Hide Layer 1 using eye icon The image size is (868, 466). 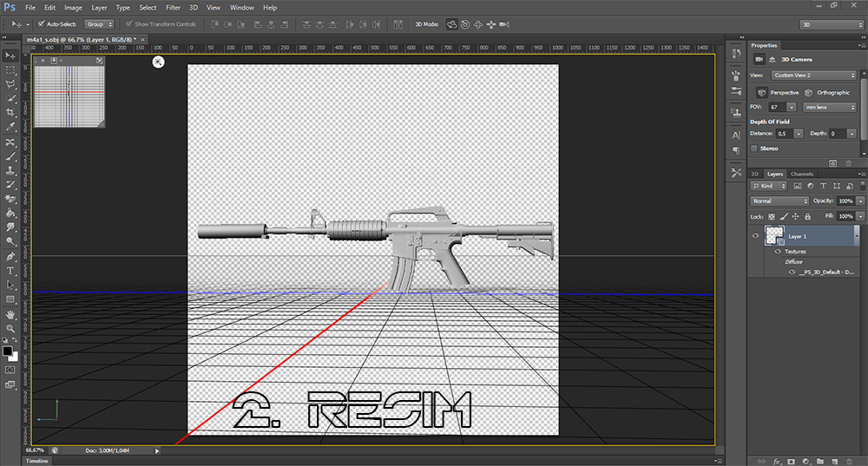coord(755,235)
